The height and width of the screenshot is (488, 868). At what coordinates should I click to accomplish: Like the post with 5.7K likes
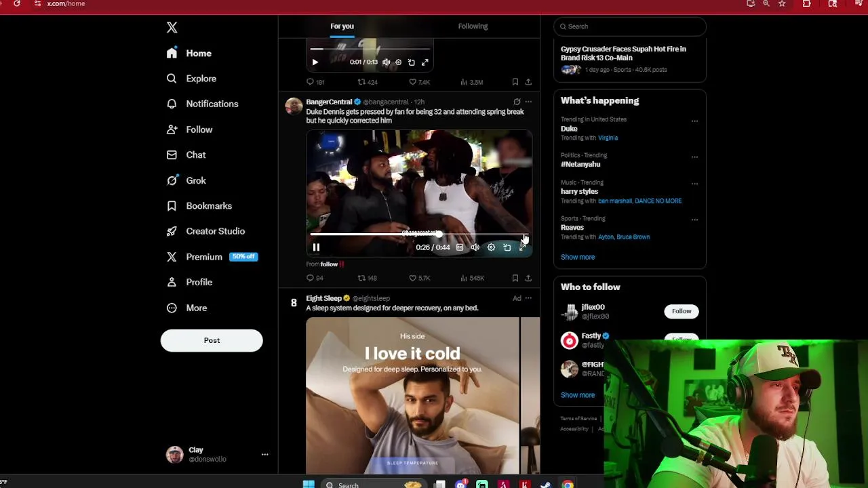pos(419,278)
